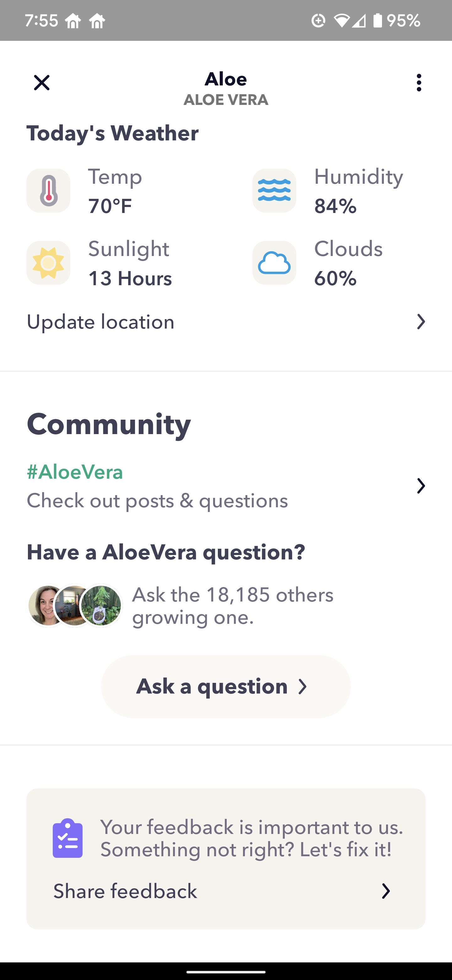The width and height of the screenshot is (452, 980).
Task: Tap the Wi-Fi status bar icon
Action: pyautogui.click(x=342, y=20)
